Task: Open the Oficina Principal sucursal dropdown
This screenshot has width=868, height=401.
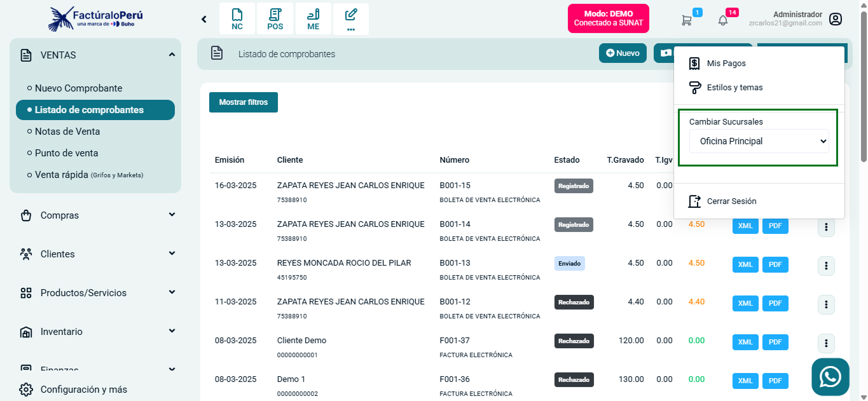Action: click(759, 141)
